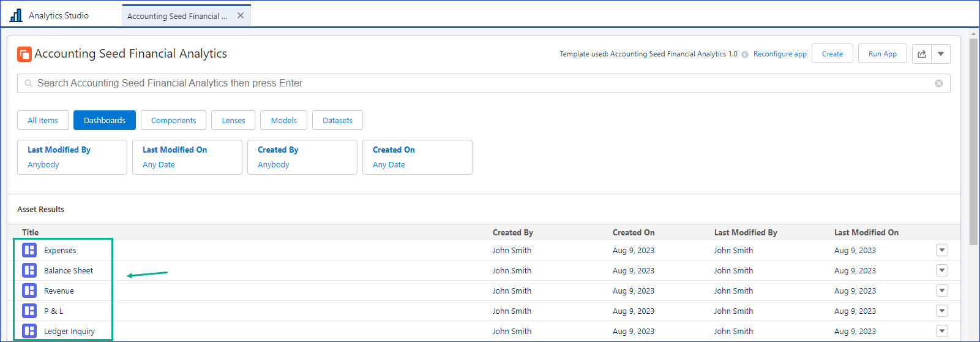980x342 pixels.
Task: Switch to the Datasets tab
Action: tap(338, 120)
